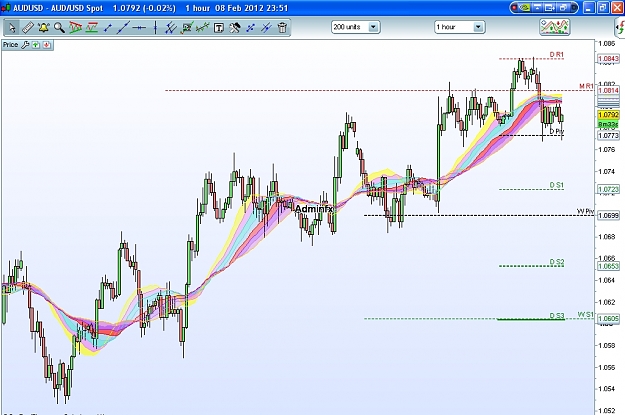Open the alert bell tool

coord(43,28)
